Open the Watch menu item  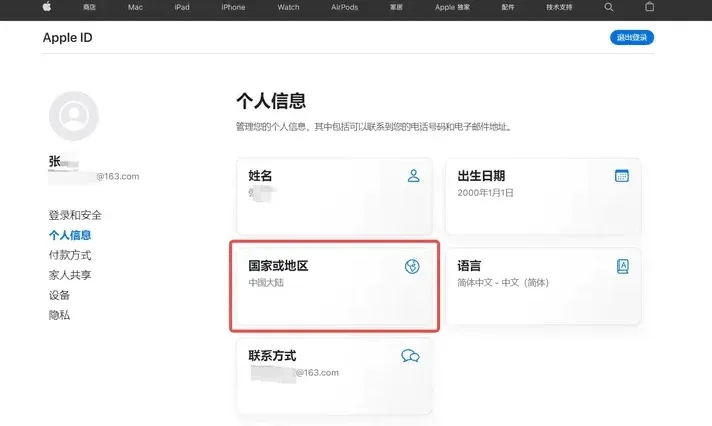288,7
